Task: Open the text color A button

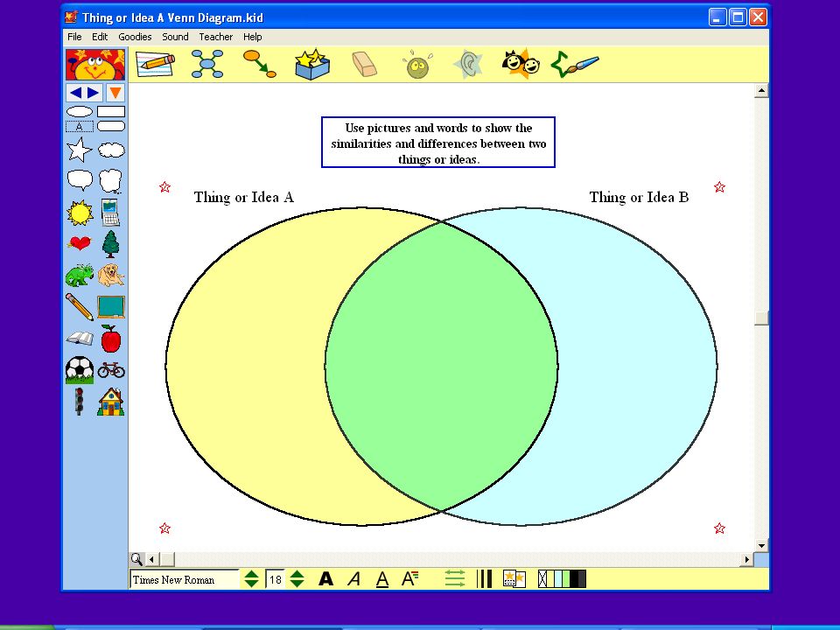Action: click(x=410, y=578)
